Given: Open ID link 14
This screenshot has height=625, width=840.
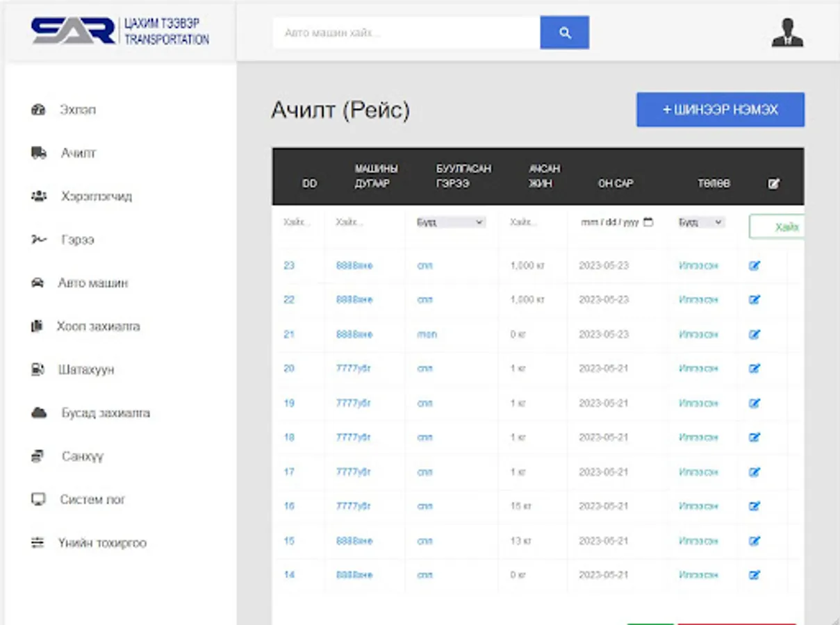Looking at the screenshot, I should [289, 575].
